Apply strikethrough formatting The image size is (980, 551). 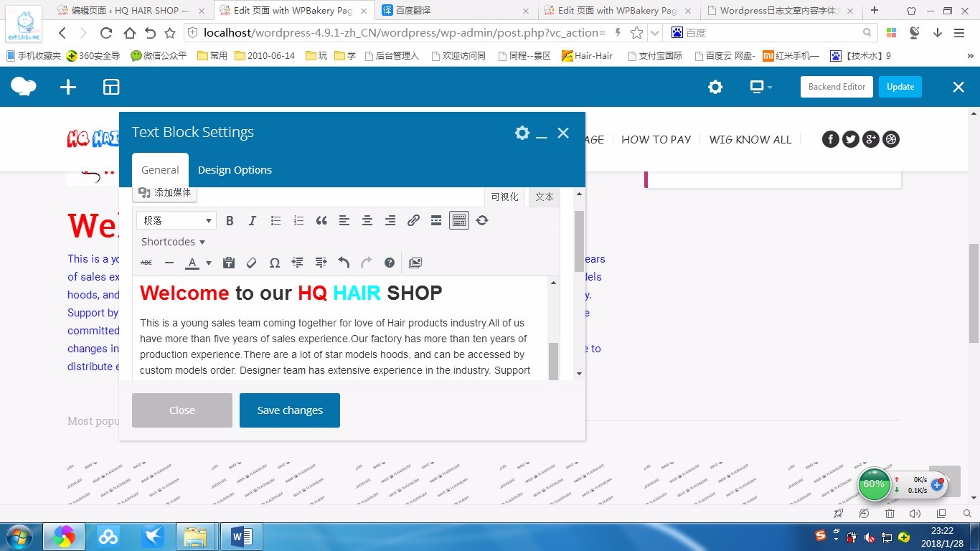tap(146, 263)
